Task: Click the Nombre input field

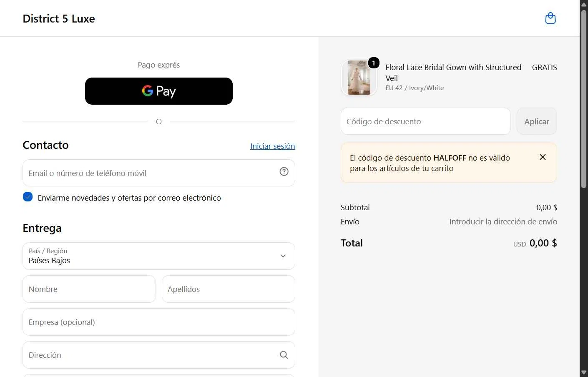Action: coord(89,289)
